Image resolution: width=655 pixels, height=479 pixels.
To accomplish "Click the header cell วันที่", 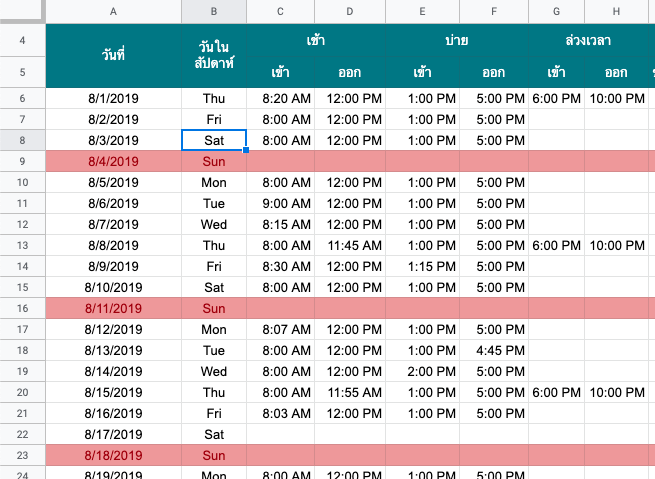I will [113, 56].
